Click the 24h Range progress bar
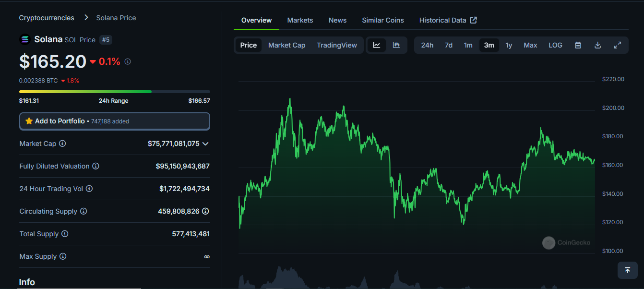This screenshot has height=289, width=644. [x=114, y=91]
